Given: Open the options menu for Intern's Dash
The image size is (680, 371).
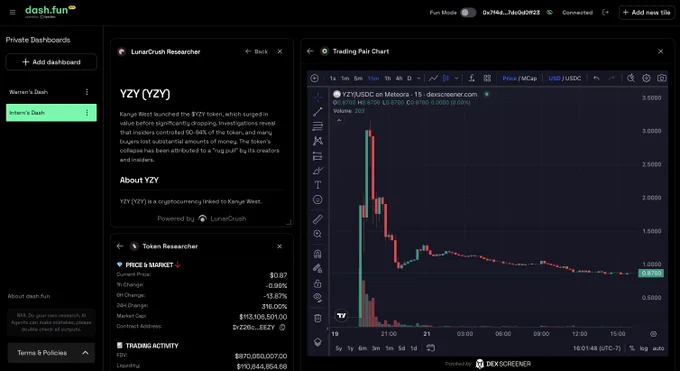Looking at the screenshot, I should (x=87, y=113).
